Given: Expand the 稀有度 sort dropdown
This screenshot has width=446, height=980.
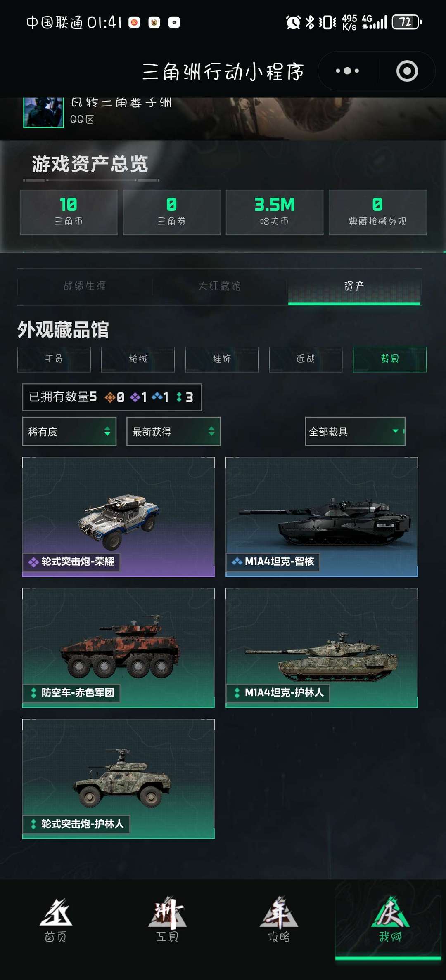Looking at the screenshot, I should pyautogui.click(x=69, y=432).
